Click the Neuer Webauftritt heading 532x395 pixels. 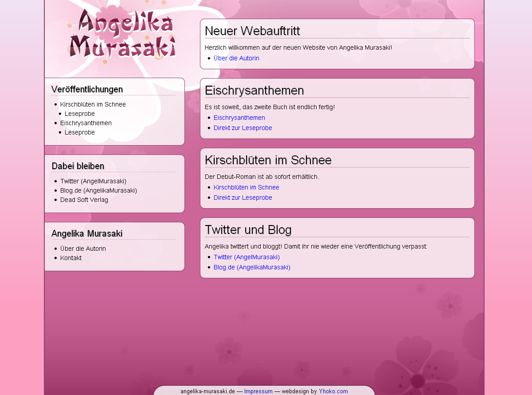point(252,31)
